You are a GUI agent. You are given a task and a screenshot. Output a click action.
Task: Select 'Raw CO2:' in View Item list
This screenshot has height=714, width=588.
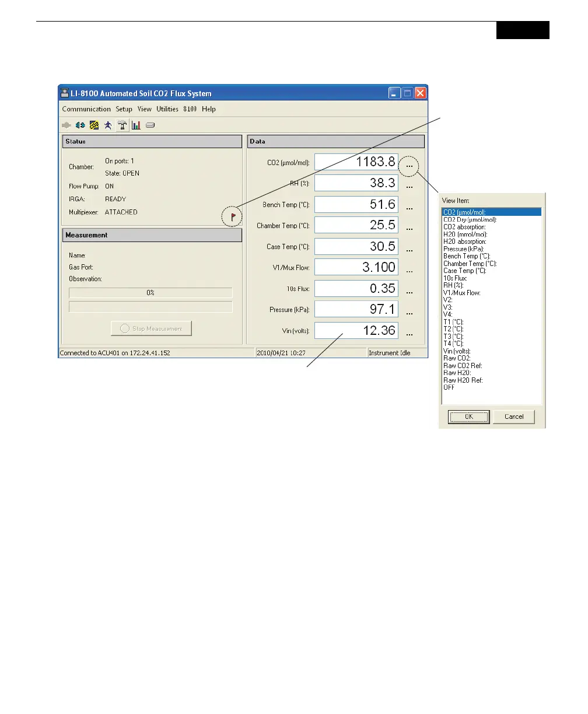492,358
